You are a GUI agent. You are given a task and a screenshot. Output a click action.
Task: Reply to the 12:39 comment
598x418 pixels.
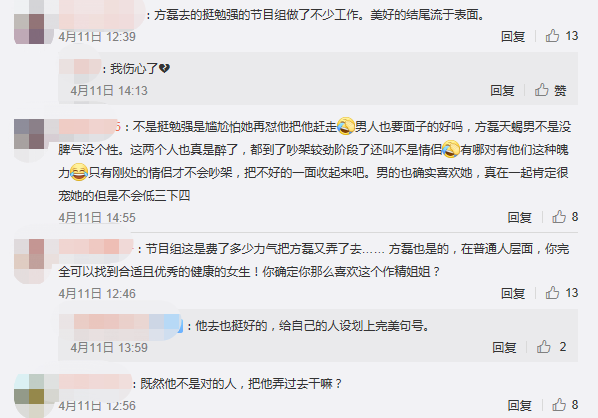(x=513, y=36)
